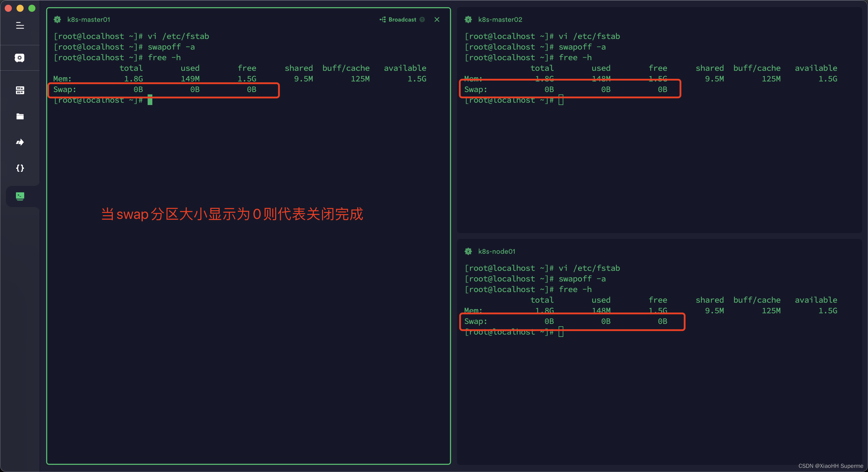
Task: Click the k8s-node01 host icon
Action: click(x=468, y=251)
